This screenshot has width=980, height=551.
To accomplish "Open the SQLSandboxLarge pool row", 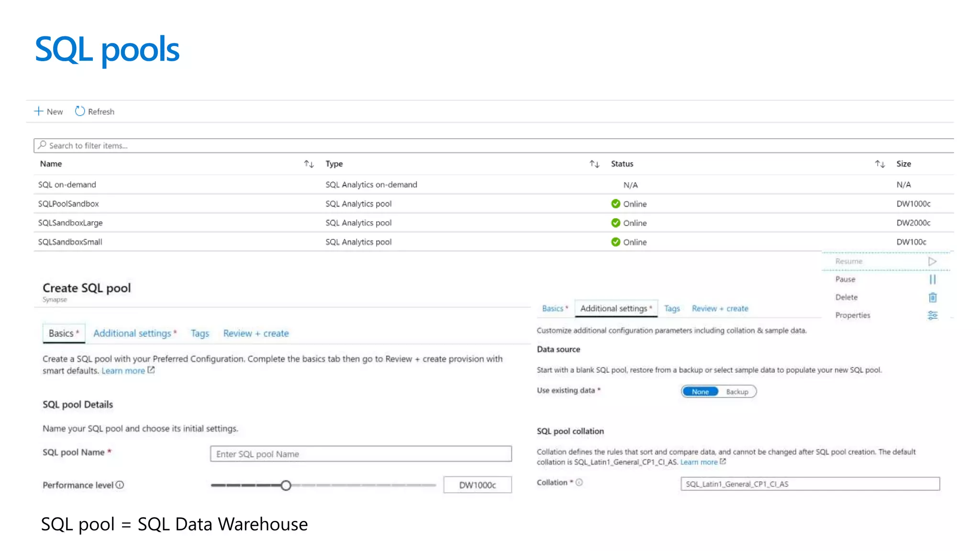I will pos(70,223).
